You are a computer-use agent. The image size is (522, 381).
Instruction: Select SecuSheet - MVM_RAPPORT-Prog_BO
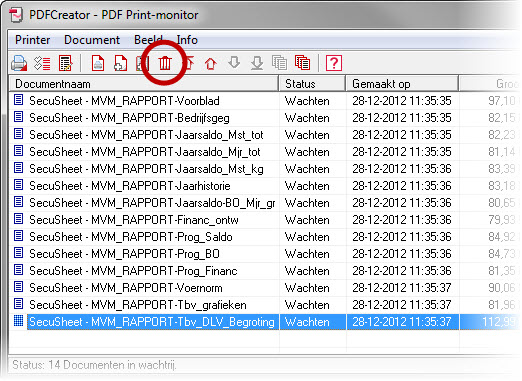click(124, 254)
